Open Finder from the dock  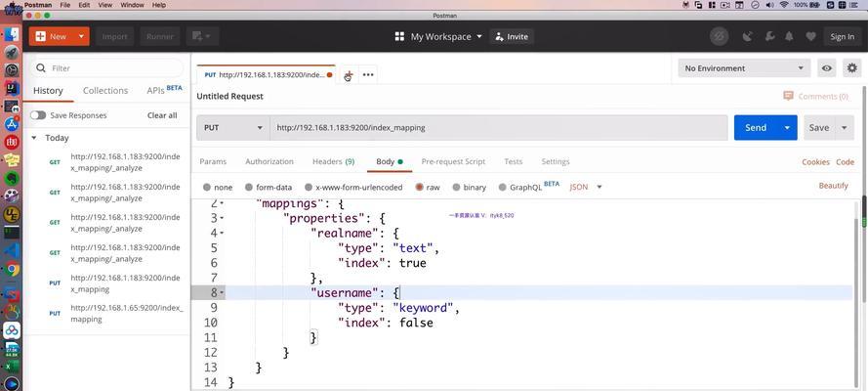12,34
